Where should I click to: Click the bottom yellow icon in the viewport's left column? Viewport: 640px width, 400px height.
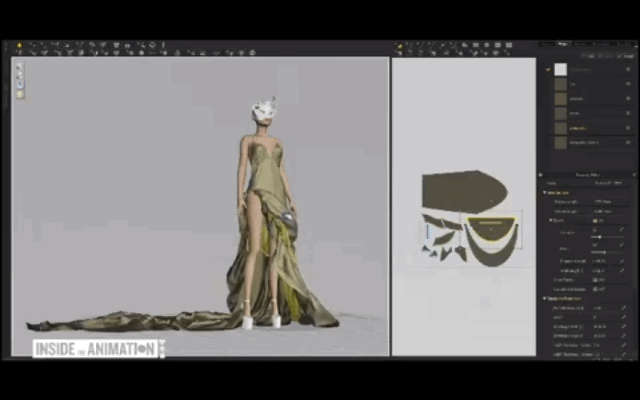(x=19, y=95)
